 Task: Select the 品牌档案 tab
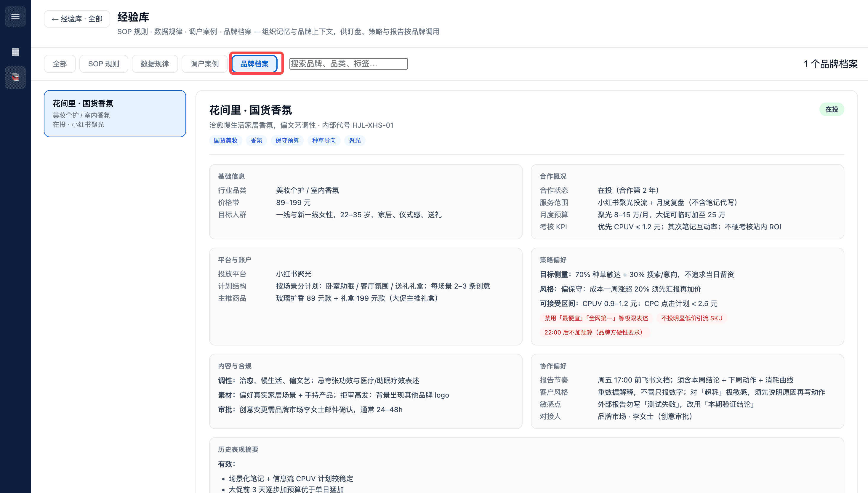pos(254,64)
